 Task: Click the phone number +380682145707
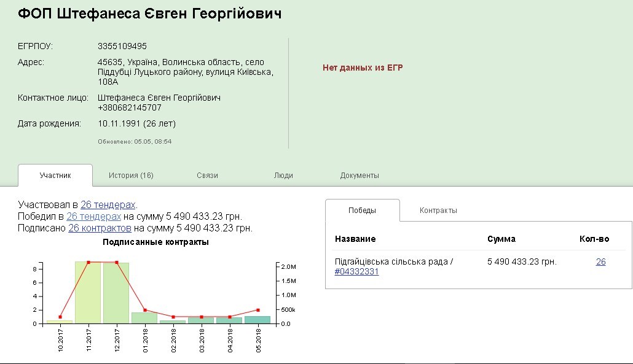click(x=130, y=107)
